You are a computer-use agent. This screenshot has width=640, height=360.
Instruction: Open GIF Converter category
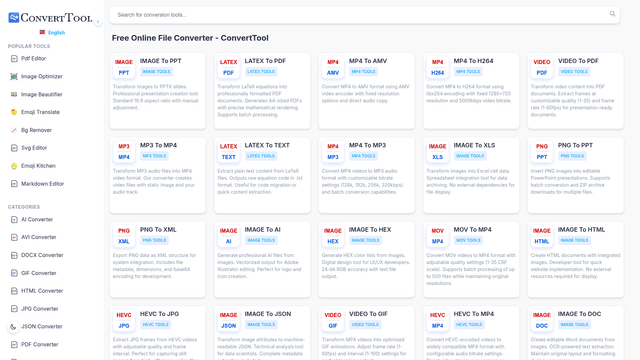38,273
